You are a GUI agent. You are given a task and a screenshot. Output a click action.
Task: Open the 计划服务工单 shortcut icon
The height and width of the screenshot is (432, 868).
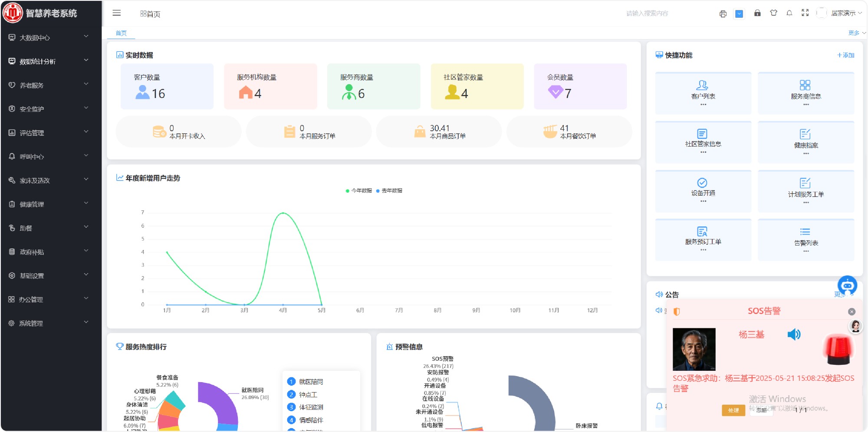pos(805,183)
